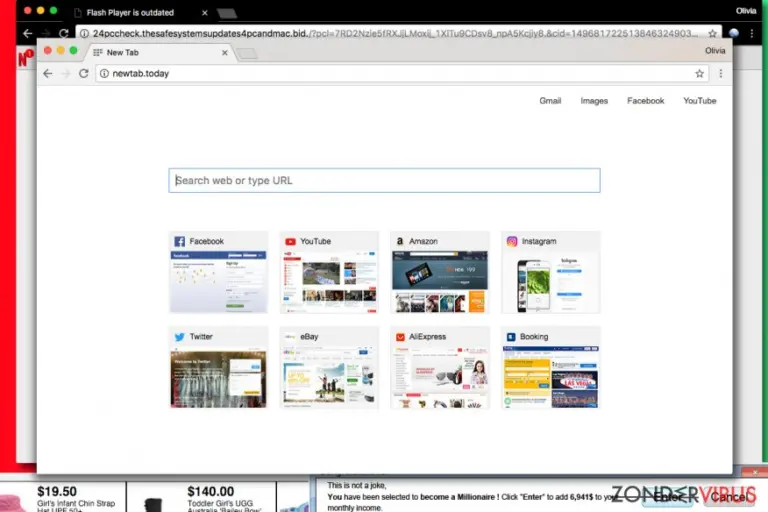Open the Booking shortcut tile
Screen dimensions: 768x512
click(551, 367)
